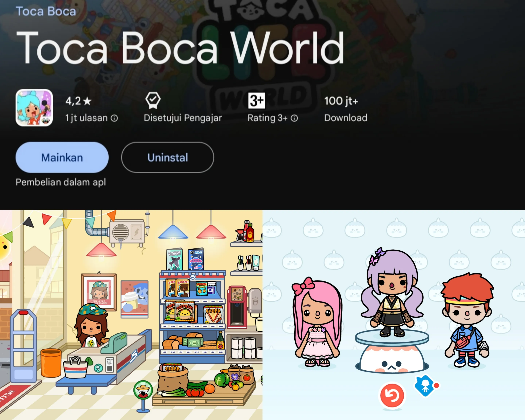Screen dimensions: 525x420
Task: Select the purple-haired character on the pedestal
Action: pyautogui.click(x=392, y=293)
